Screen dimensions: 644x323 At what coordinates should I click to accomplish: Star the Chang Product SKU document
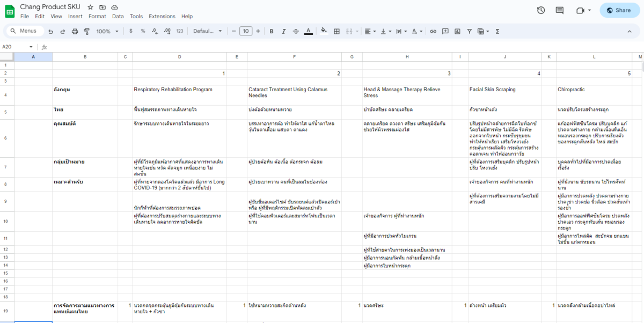tap(90, 8)
